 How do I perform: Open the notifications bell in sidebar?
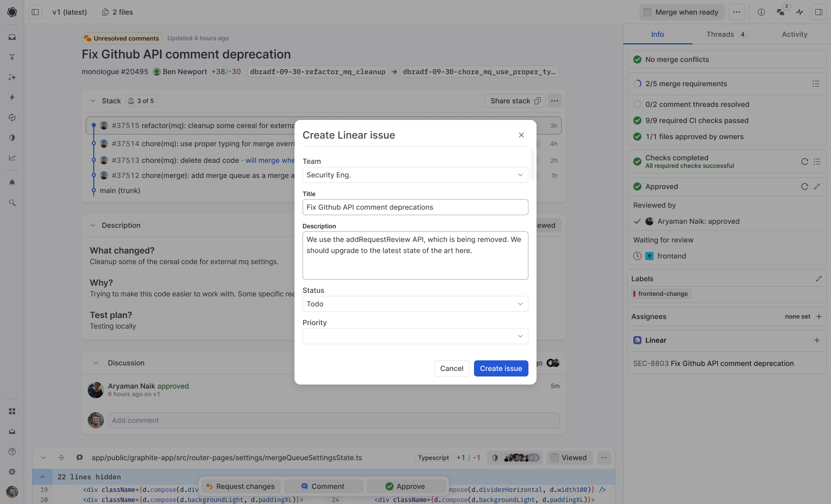click(x=12, y=182)
